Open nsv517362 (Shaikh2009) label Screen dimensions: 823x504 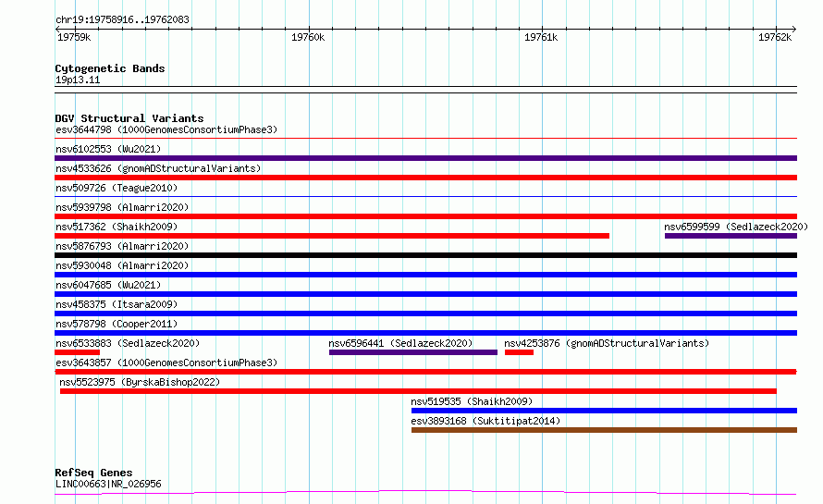tap(117, 227)
